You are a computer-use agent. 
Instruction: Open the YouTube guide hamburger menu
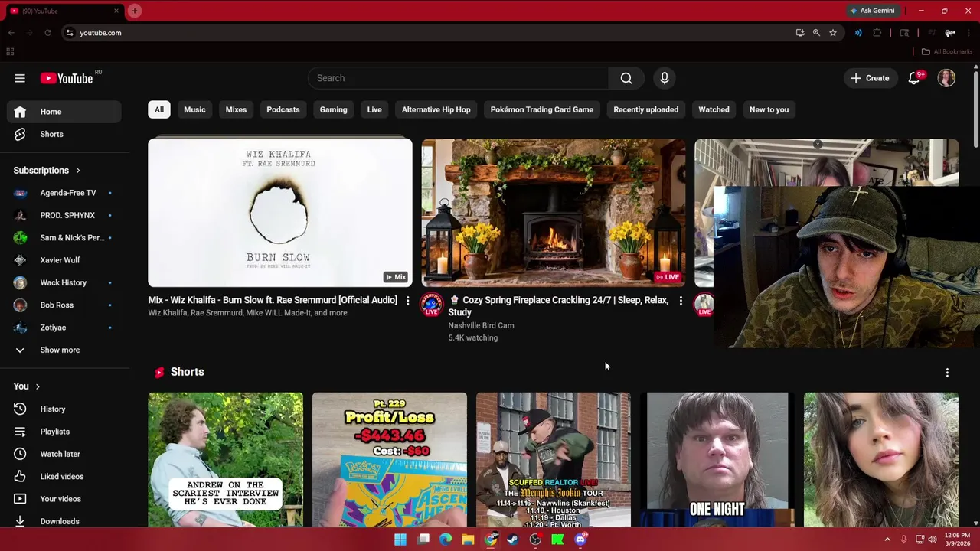tap(20, 78)
